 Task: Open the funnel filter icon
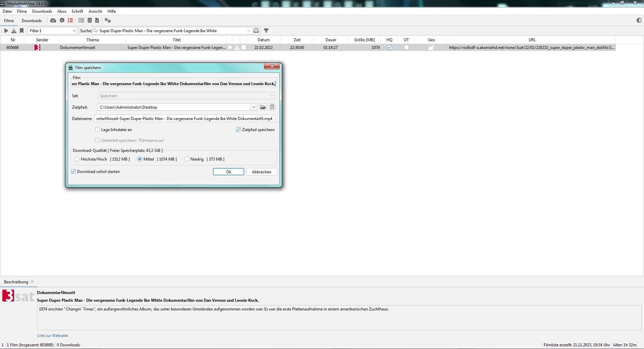[x=266, y=31]
